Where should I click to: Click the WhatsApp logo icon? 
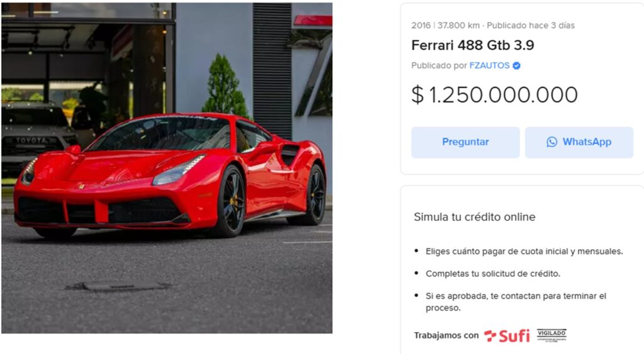pos(552,141)
